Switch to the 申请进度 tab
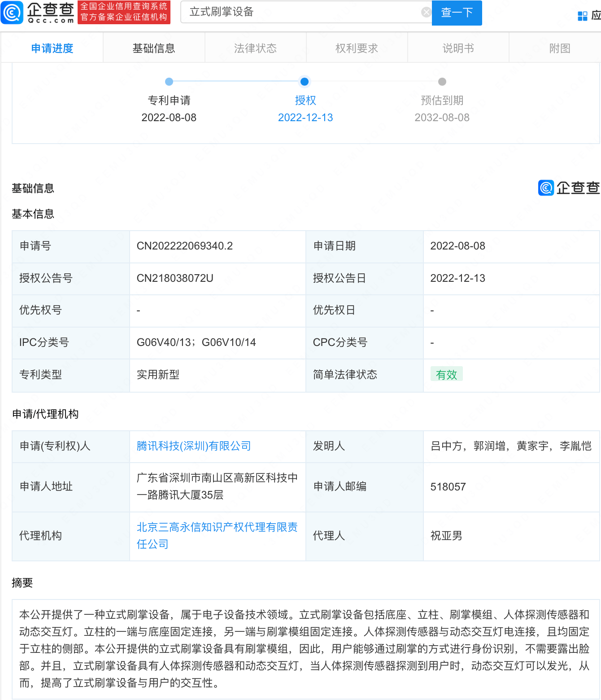 [52, 48]
